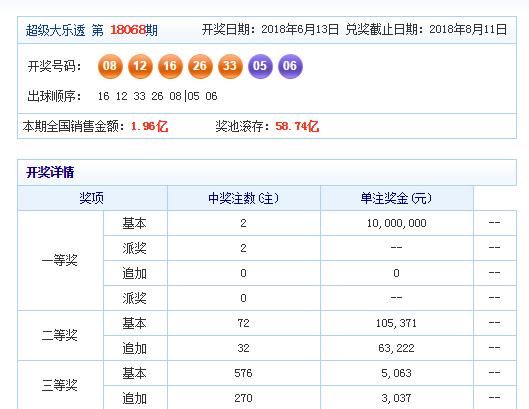Click third prize basic amount 5,063
Viewport: 529px width, 409px height.
[x=396, y=373]
